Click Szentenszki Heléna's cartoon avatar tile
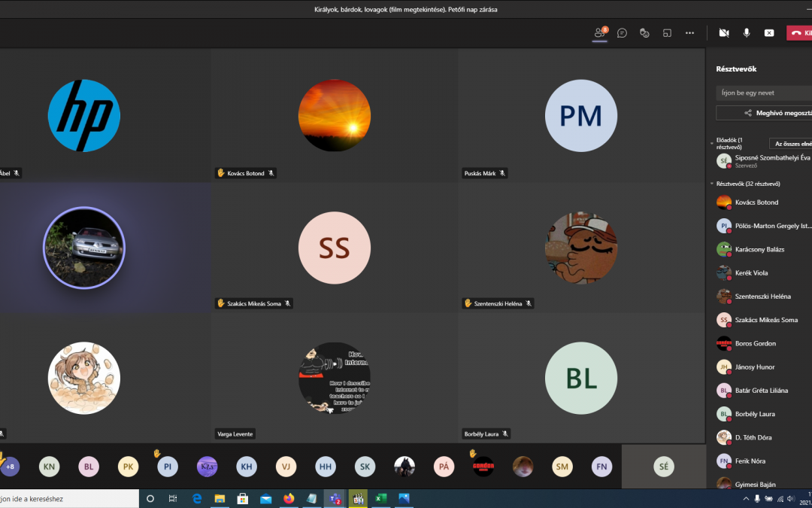812x508 pixels. [x=581, y=248]
